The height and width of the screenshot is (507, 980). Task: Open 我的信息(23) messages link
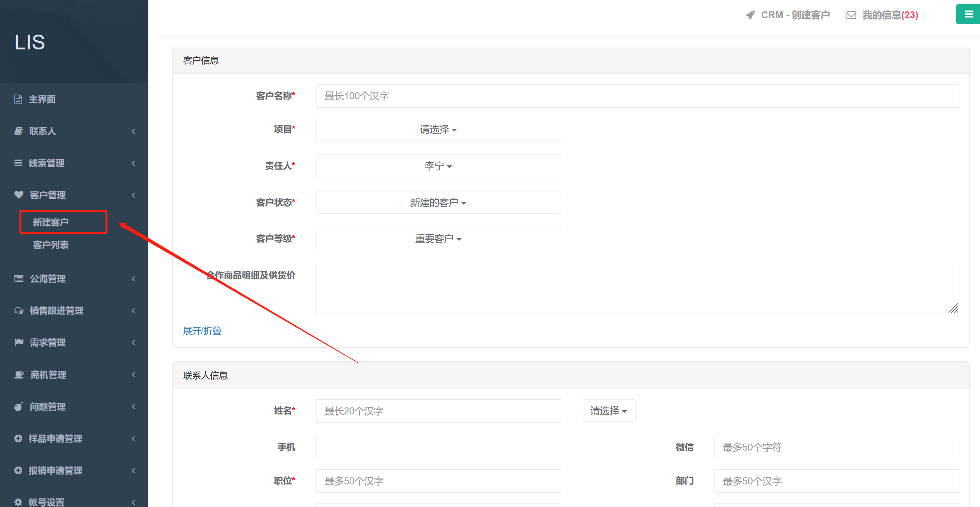890,15
